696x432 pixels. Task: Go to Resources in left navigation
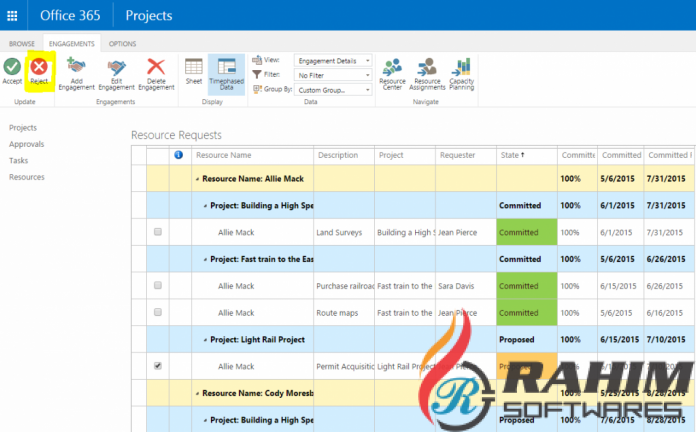coord(27,177)
